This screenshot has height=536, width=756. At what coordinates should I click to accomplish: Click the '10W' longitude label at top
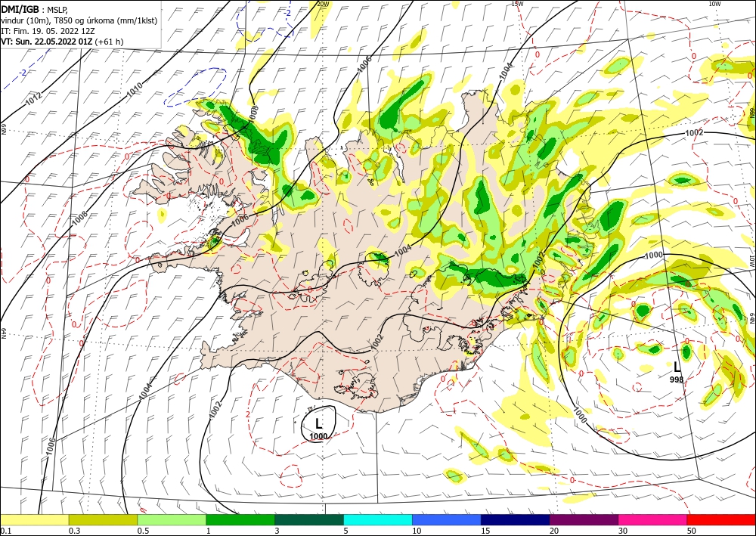coord(714,4)
